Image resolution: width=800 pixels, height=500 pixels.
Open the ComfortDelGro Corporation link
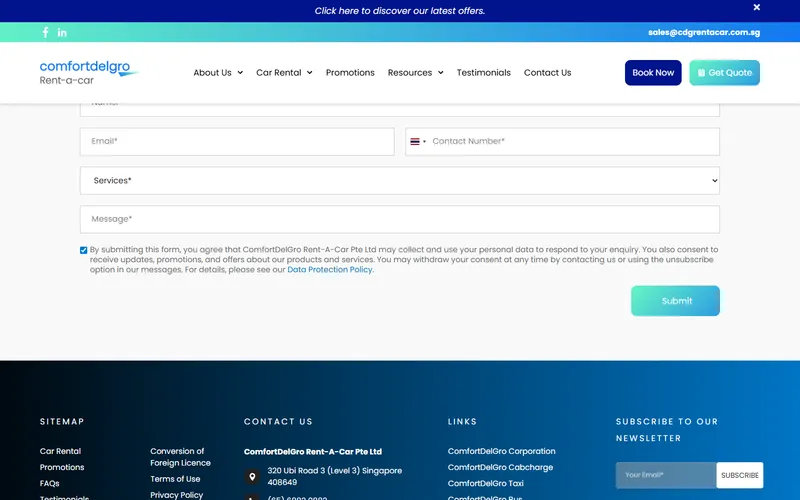[502, 451]
